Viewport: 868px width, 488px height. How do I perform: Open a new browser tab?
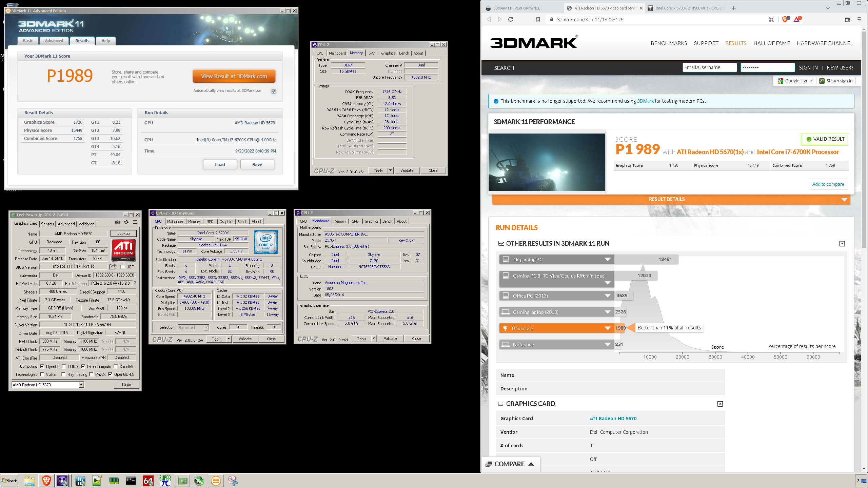pos(734,8)
